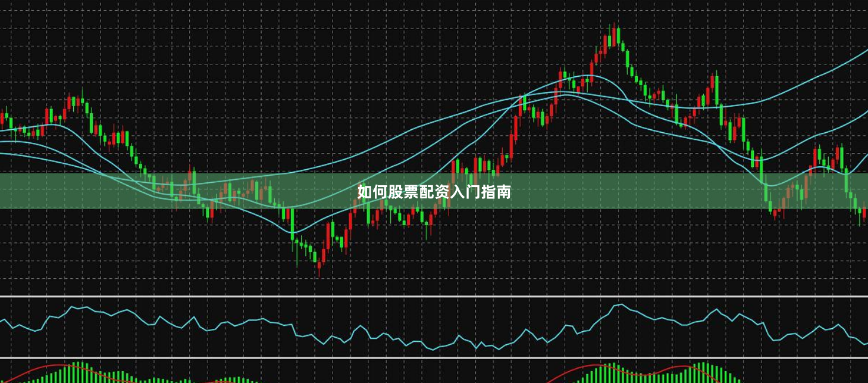Click the title text "如何股票配资入门指南"
This screenshot has height=383, width=868.
point(434,192)
